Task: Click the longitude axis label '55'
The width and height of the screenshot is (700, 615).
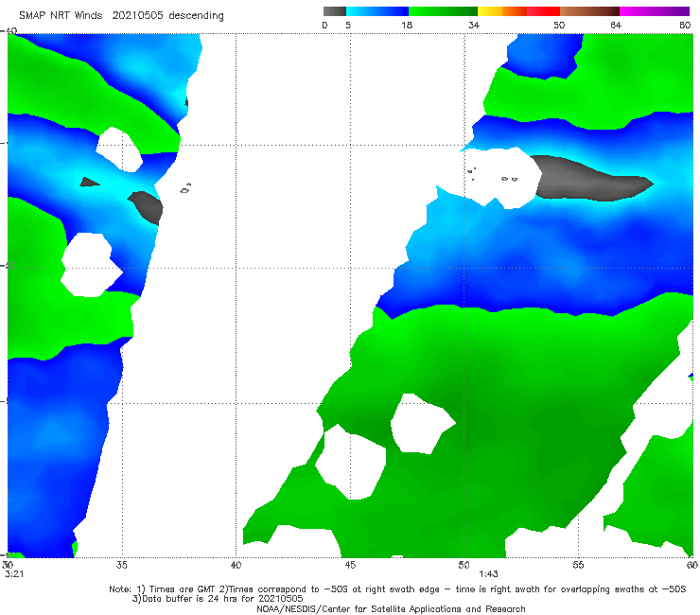Action: (x=578, y=565)
